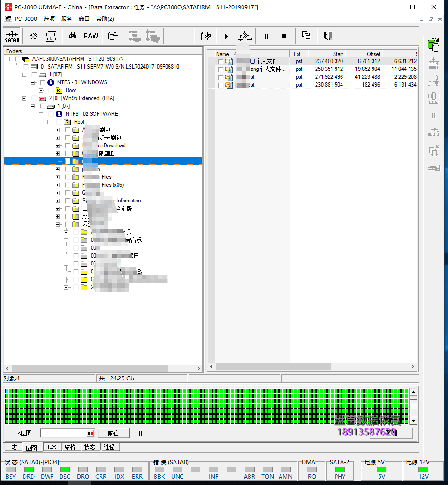
Task: Click the RESET counter sidebar icon
Action: (x=434, y=63)
